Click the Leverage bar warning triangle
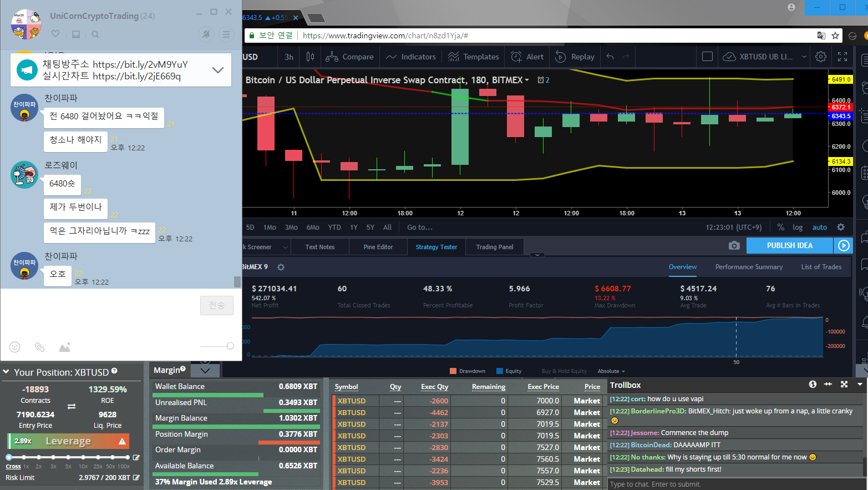868x490 pixels. coord(122,441)
